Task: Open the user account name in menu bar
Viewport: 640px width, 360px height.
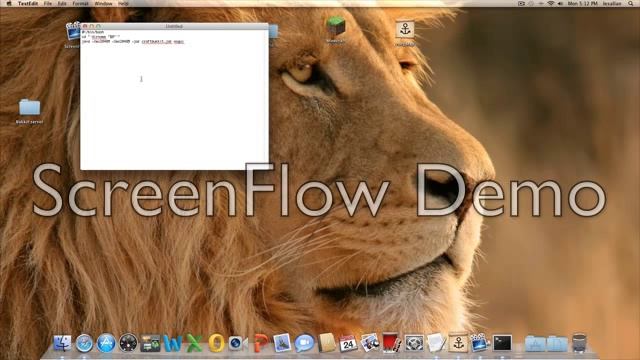Action: 612,3
